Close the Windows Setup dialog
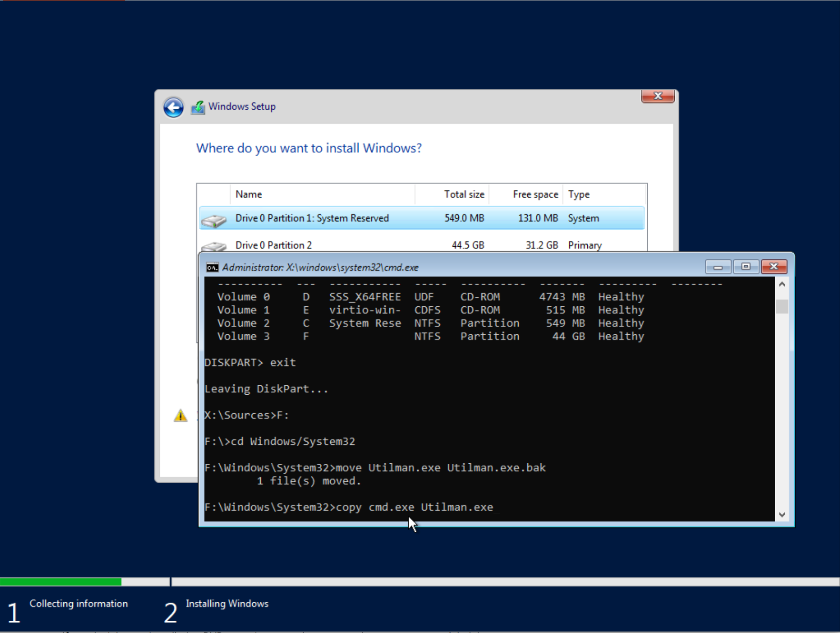This screenshot has width=840, height=633. coord(658,96)
